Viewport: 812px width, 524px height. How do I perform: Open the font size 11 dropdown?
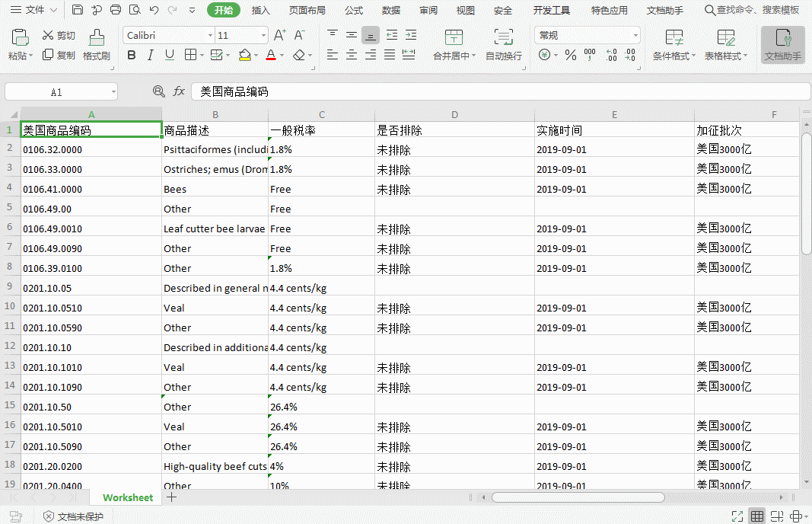263,35
